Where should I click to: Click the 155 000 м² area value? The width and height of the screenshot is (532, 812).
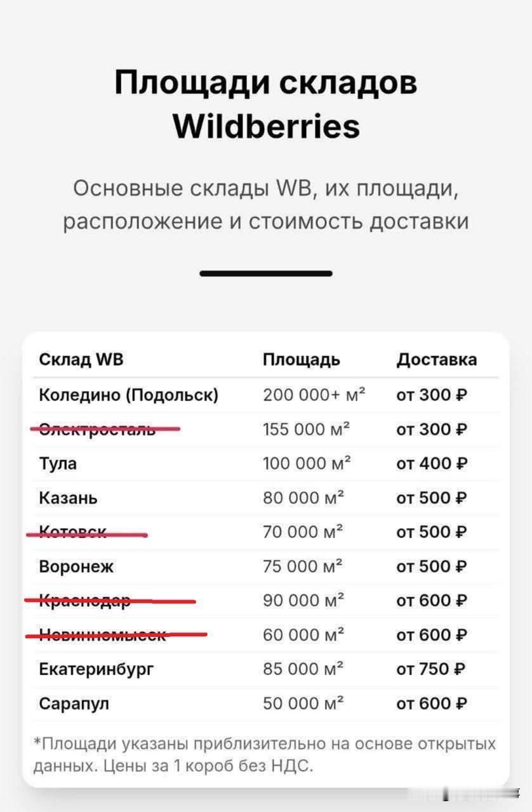click(x=307, y=429)
